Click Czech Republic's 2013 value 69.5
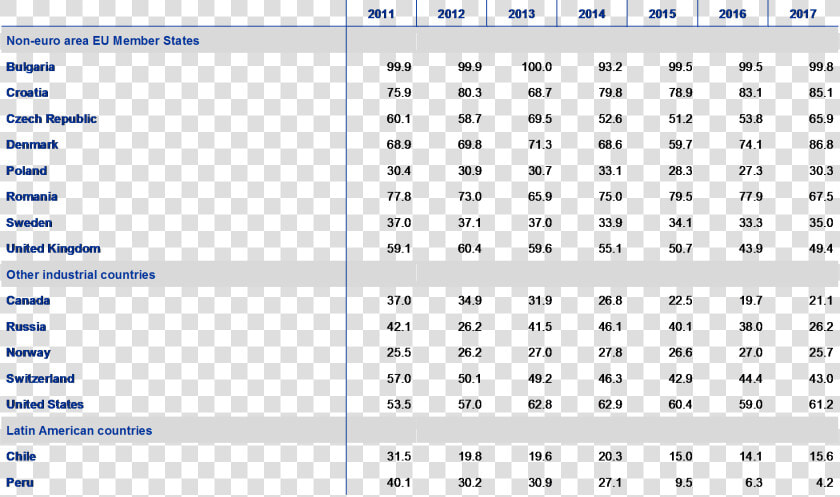This screenshot has height=497, width=840. [x=539, y=119]
